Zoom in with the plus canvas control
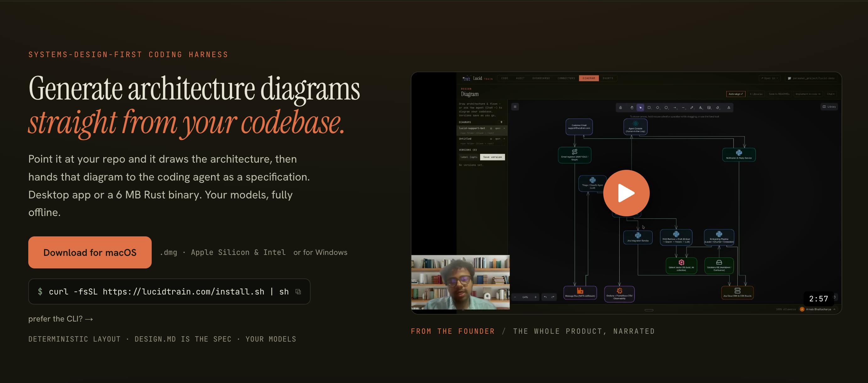868x383 pixels. click(x=535, y=297)
